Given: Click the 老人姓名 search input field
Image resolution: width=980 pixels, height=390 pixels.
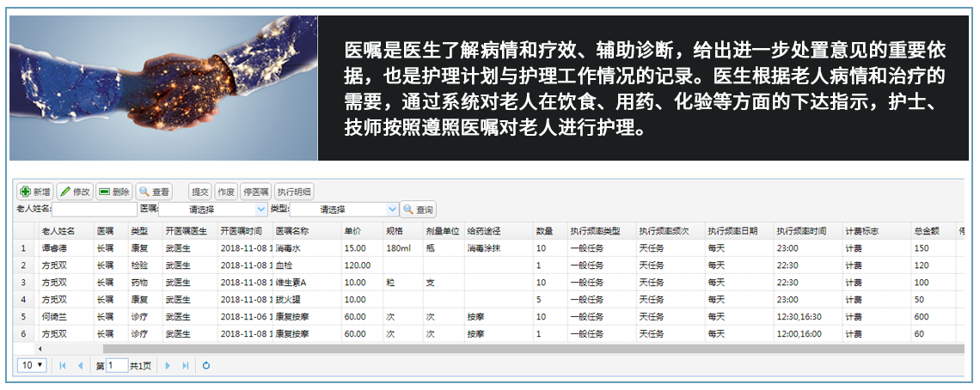Looking at the screenshot, I should click(94, 209).
